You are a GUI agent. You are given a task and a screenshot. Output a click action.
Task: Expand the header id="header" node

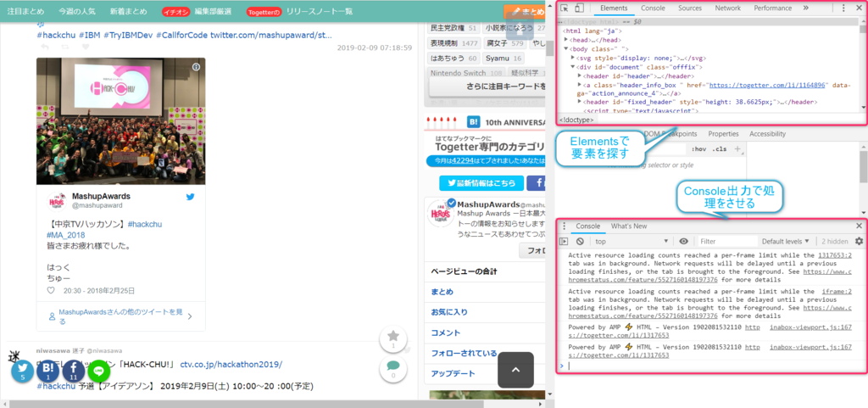click(580, 75)
